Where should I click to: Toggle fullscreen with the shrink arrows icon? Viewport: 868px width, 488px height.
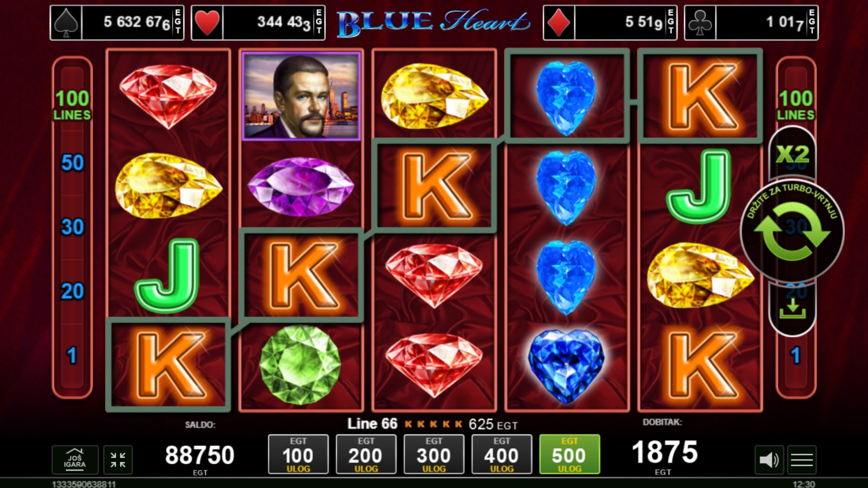tap(118, 460)
